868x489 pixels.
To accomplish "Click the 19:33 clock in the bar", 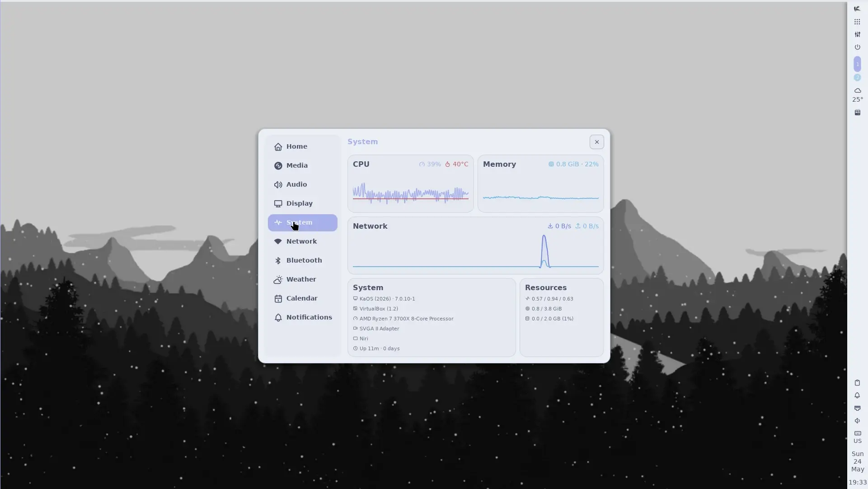I will [857, 482].
